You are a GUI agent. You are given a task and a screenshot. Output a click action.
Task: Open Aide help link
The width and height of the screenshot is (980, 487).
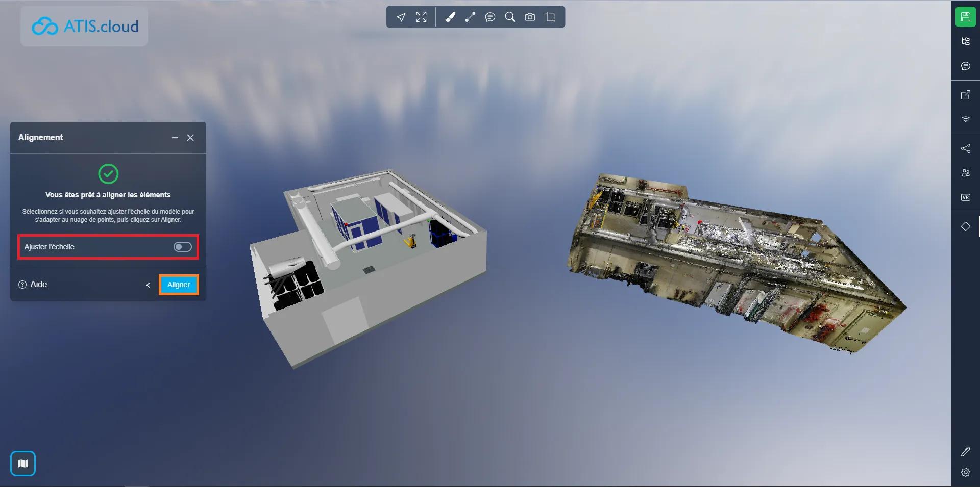[x=33, y=285]
